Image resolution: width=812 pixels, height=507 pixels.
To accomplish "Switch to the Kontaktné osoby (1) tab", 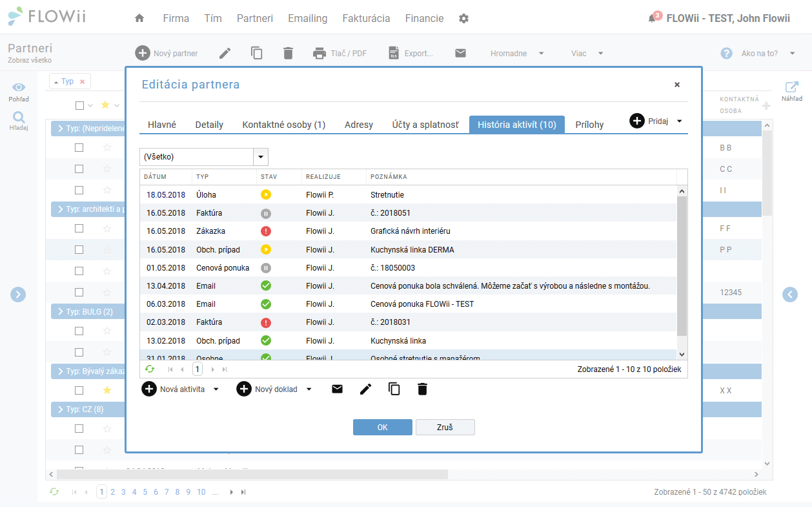I will (x=284, y=125).
